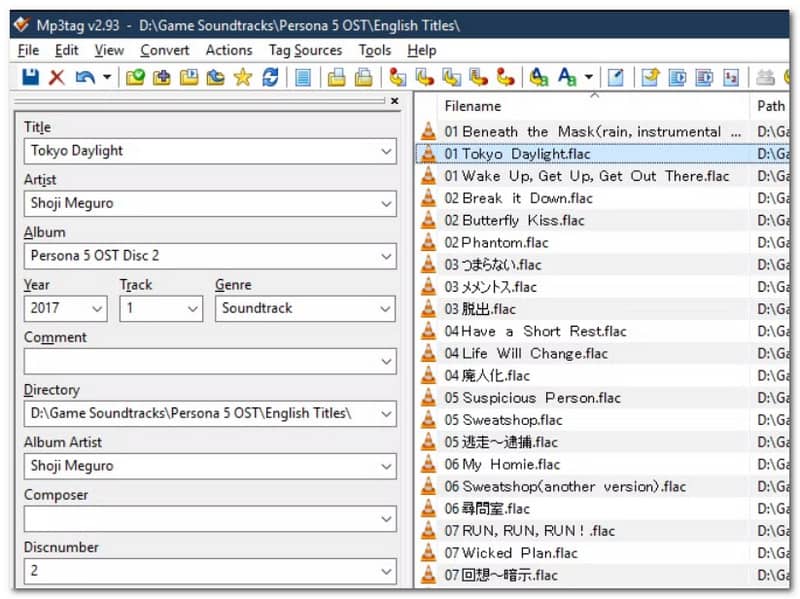Image resolution: width=800 pixels, height=599 pixels.
Task: Select the file "07 Wicked Plan.flac"
Action: point(511,553)
